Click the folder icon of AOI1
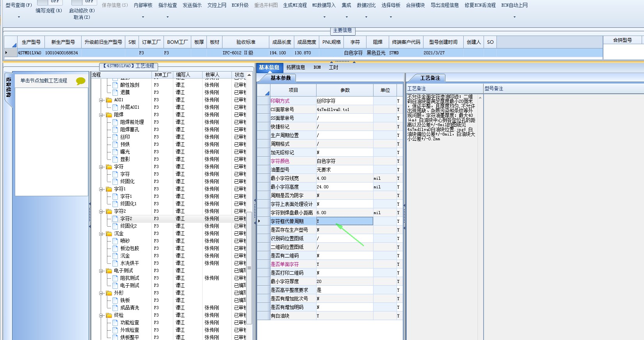Screen dimensions: 644x340 (x=109, y=100)
